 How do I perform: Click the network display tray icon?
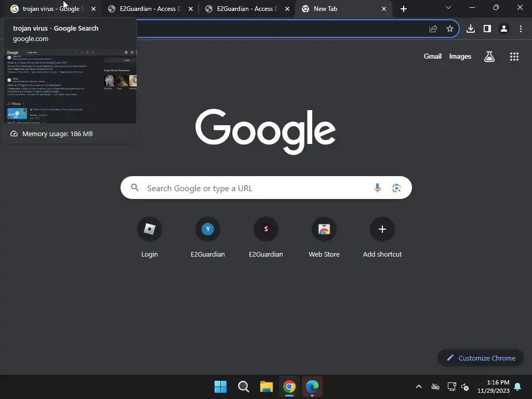pyautogui.click(x=451, y=387)
